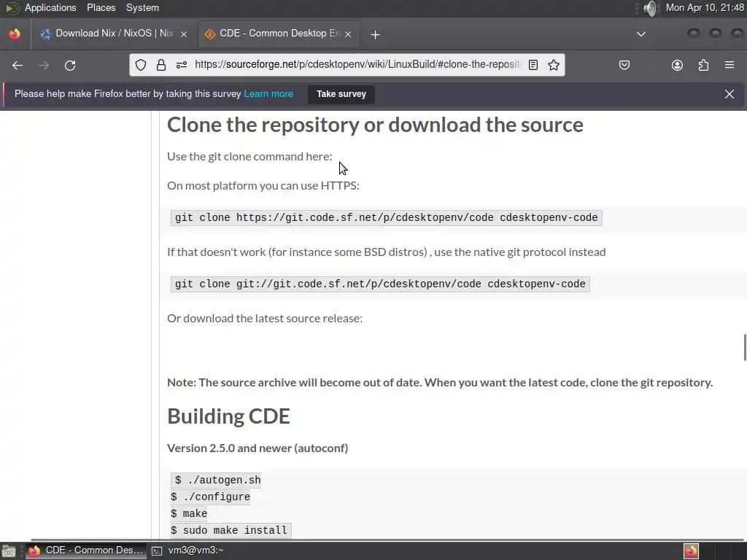Click the Building CDE heading
747x560 pixels.
(x=228, y=416)
